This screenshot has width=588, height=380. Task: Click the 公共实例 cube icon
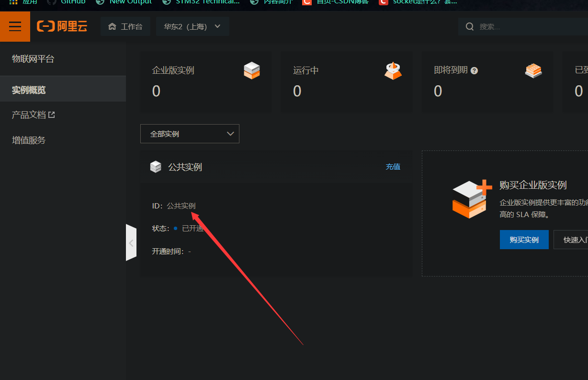tap(156, 166)
